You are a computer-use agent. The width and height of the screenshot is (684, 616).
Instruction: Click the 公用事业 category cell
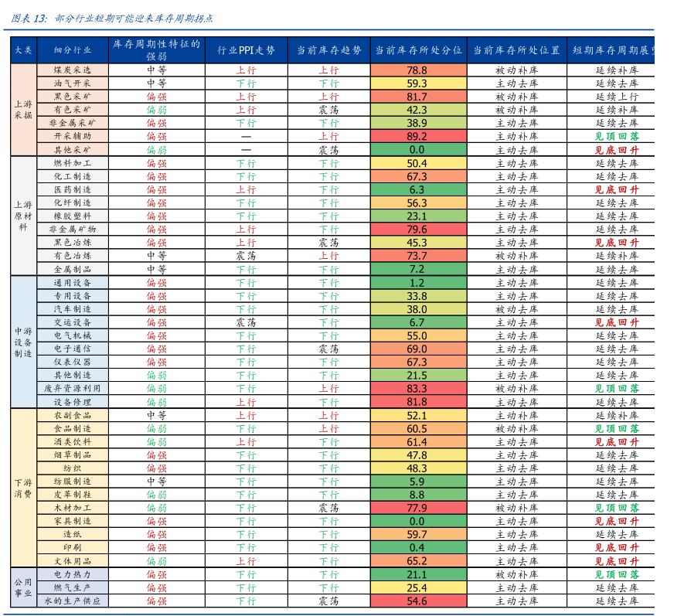tap(23, 587)
